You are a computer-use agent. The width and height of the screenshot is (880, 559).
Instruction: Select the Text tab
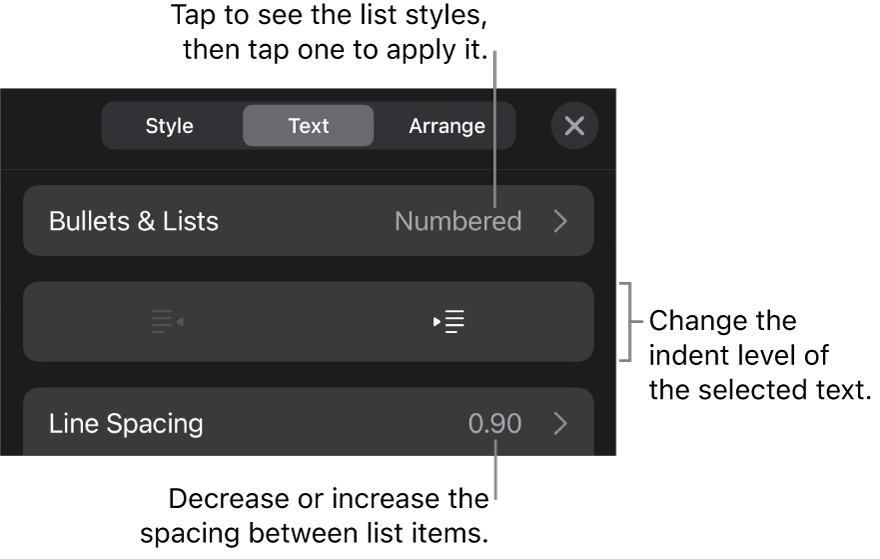[308, 126]
